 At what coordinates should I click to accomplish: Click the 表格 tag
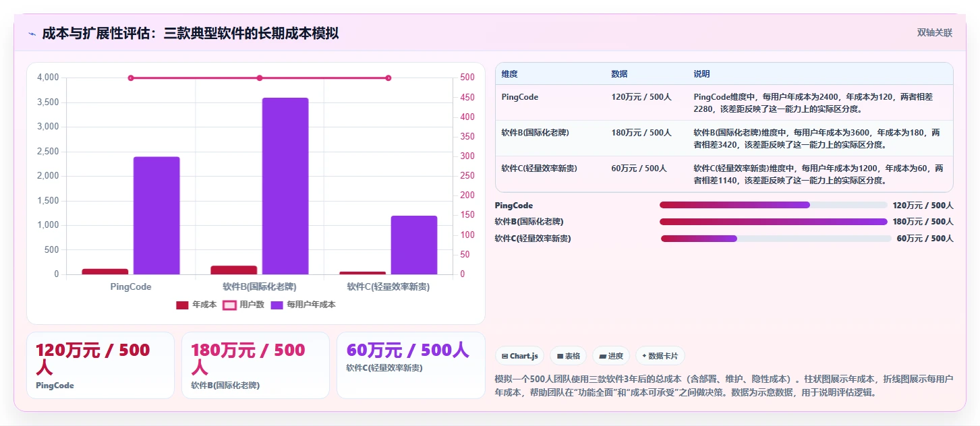[568, 356]
